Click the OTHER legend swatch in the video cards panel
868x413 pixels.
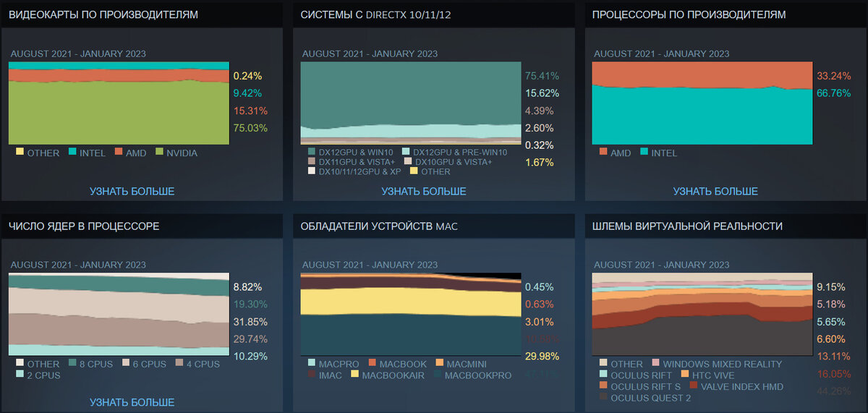[x=20, y=153]
